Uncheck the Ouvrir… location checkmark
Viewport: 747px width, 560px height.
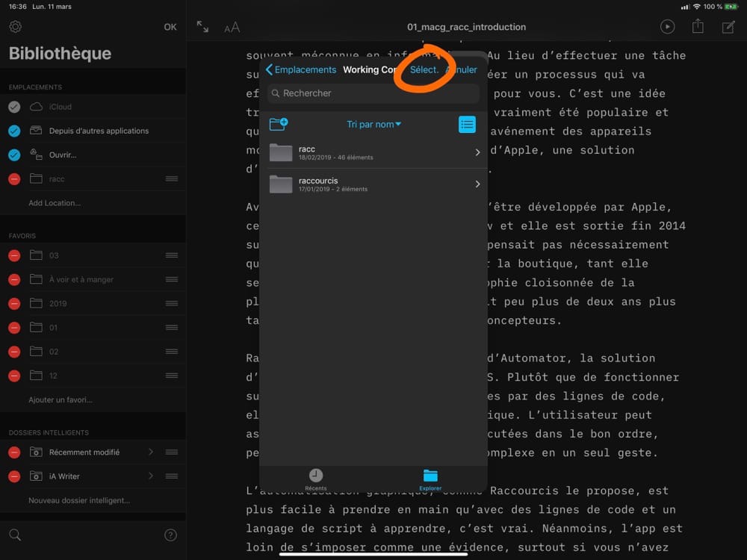[x=14, y=155]
